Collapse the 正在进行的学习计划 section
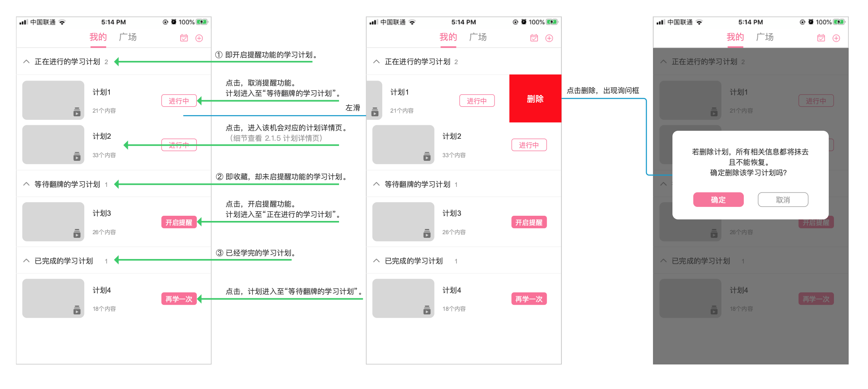Image resolution: width=868 pixels, height=389 pixels. point(26,61)
